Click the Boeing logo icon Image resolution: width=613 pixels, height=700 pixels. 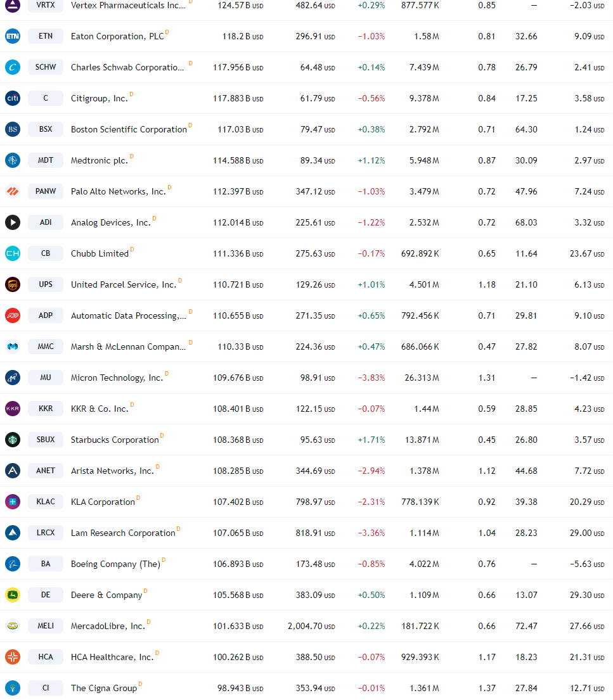[13, 564]
